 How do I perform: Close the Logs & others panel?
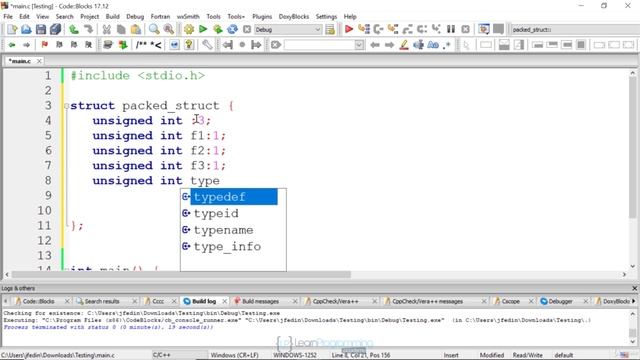[635, 289]
